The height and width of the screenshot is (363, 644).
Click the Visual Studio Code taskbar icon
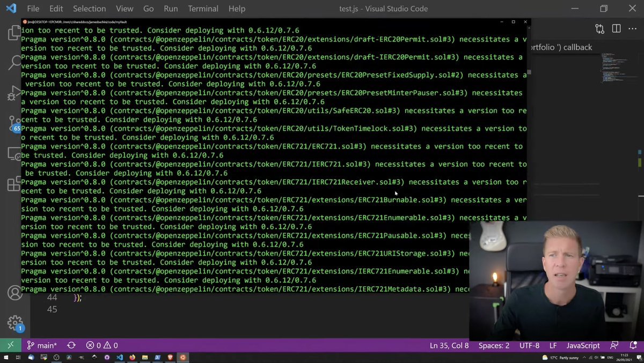click(120, 358)
